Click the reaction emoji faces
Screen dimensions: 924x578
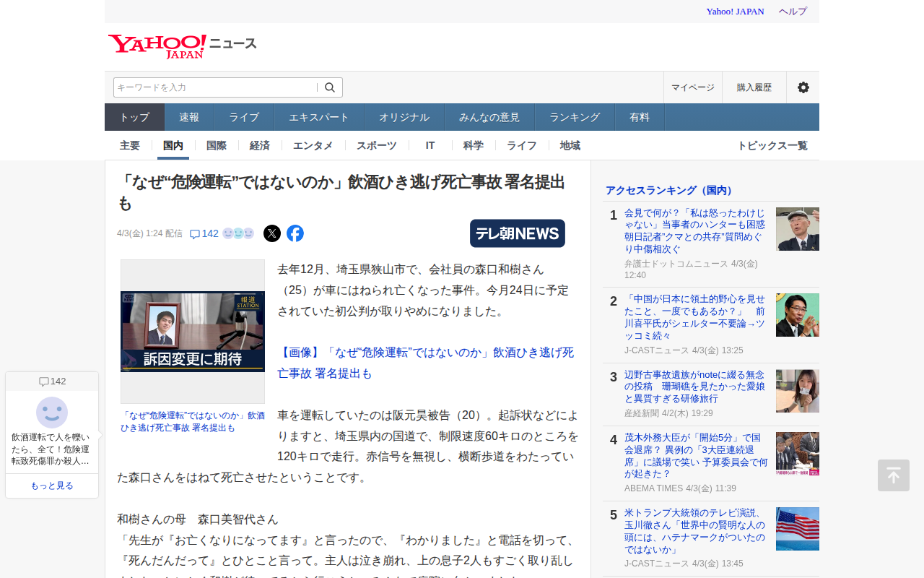(238, 233)
